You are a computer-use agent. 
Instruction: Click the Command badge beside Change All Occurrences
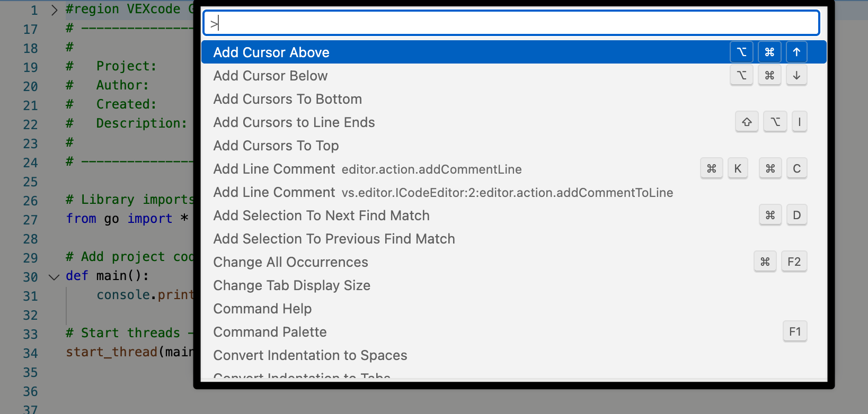(x=765, y=261)
